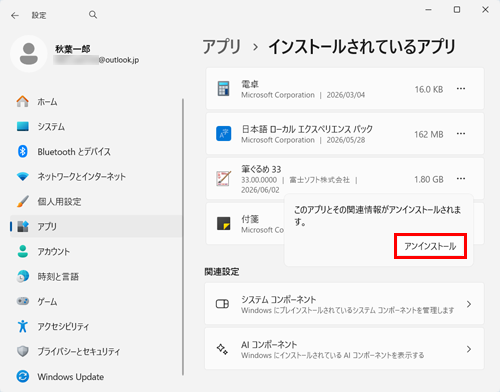Click the Apps icon in sidebar

(x=23, y=226)
